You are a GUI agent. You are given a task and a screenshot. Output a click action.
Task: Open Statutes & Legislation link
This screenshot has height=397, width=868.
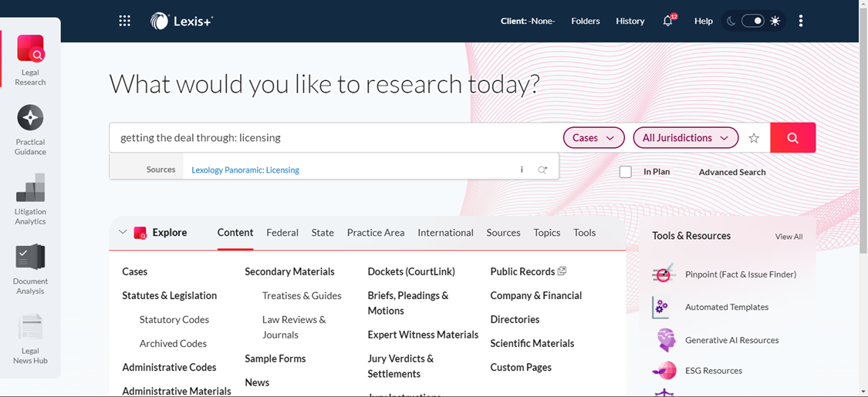click(x=170, y=296)
